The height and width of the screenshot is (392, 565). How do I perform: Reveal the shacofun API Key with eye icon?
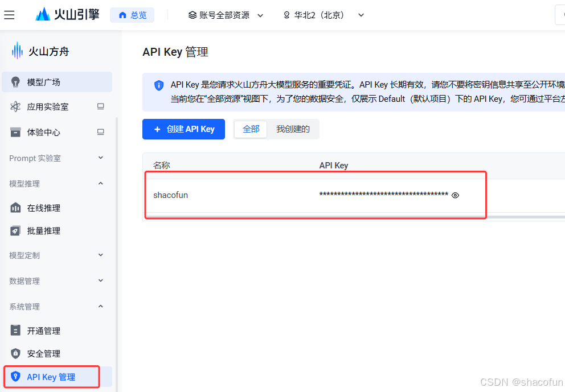pyautogui.click(x=455, y=195)
